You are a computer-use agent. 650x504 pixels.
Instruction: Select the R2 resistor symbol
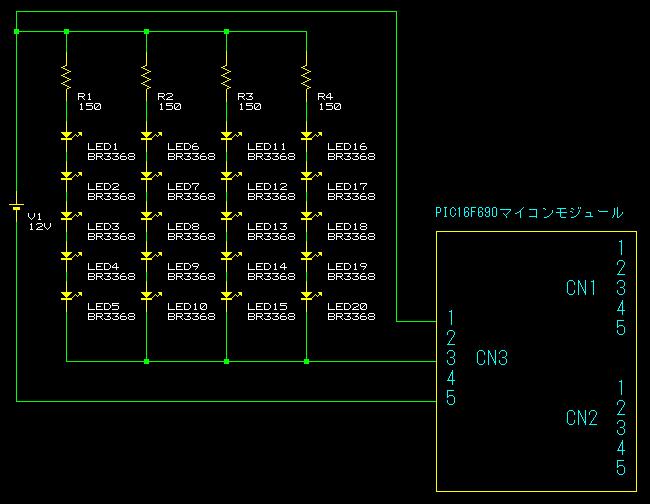[146, 77]
